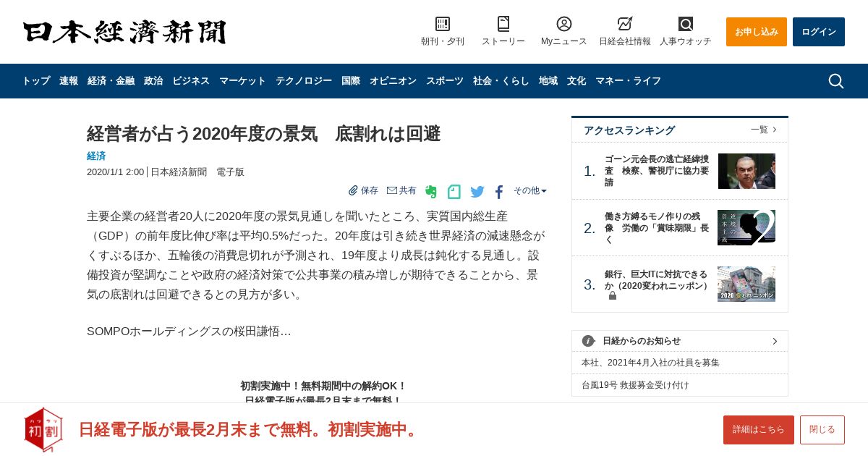
Task: Open the スポーツ menu section
Action: [445, 81]
